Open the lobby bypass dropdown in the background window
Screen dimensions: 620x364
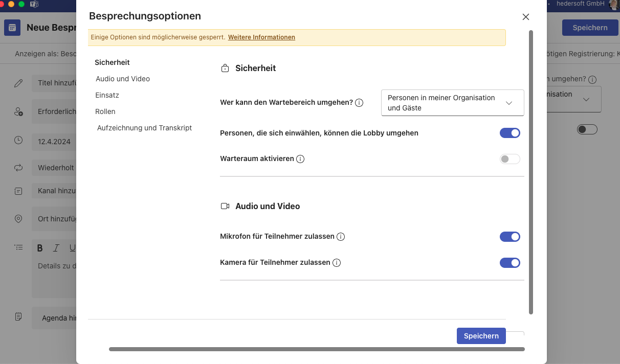(x=574, y=99)
